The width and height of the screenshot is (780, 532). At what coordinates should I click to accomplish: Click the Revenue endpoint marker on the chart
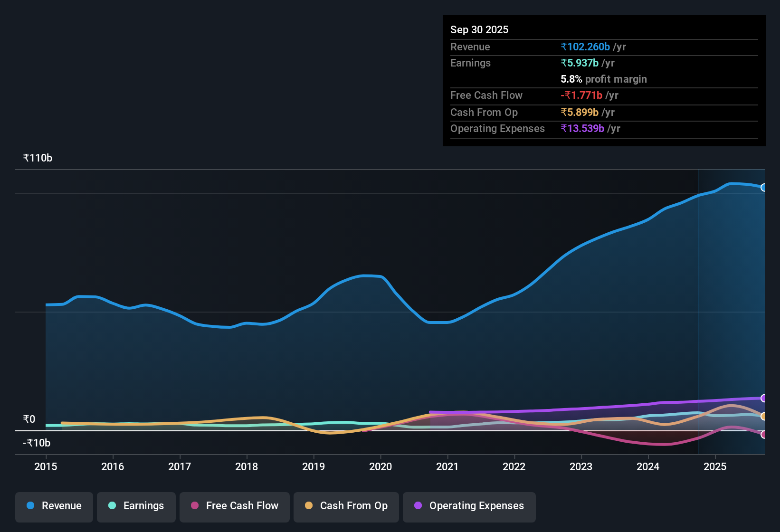(x=764, y=187)
